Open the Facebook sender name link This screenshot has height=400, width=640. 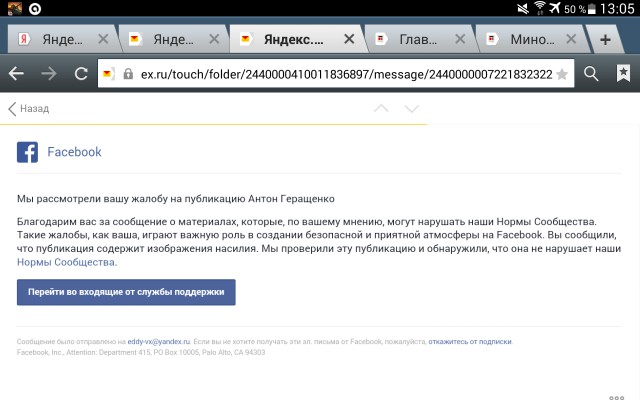[74, 152]
